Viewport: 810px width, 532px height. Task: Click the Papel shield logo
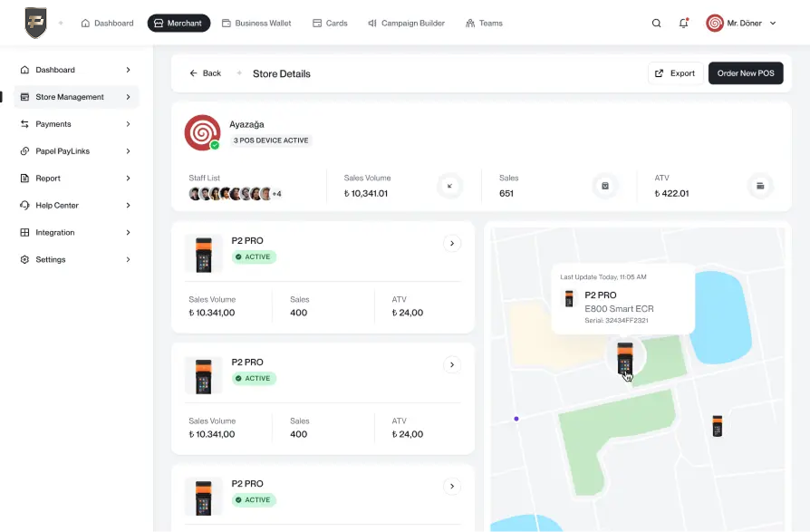[35, 23]
